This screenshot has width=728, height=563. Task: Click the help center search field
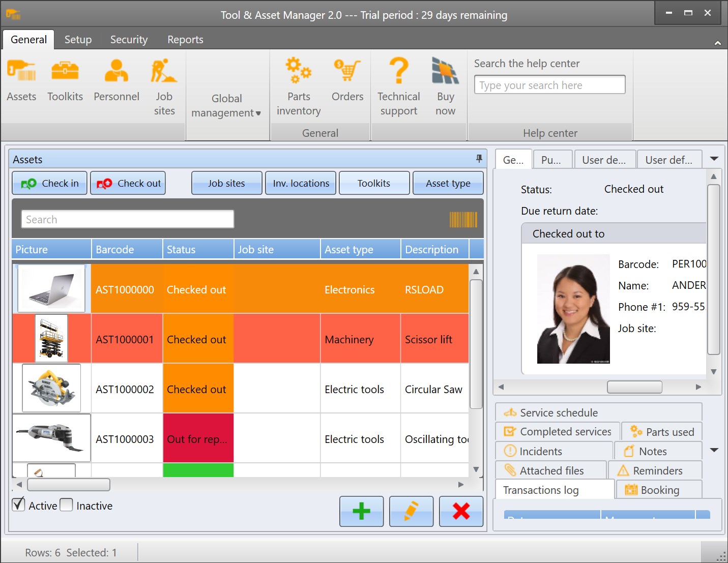coord(549,85)
